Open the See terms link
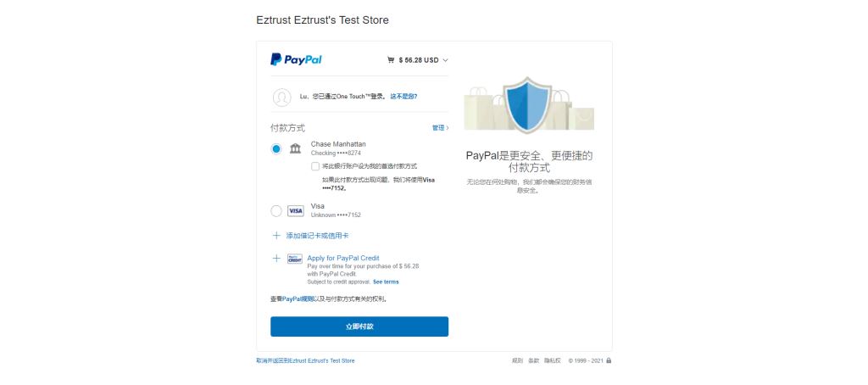This screenshot has height=385, width=868. coord(386,282)
